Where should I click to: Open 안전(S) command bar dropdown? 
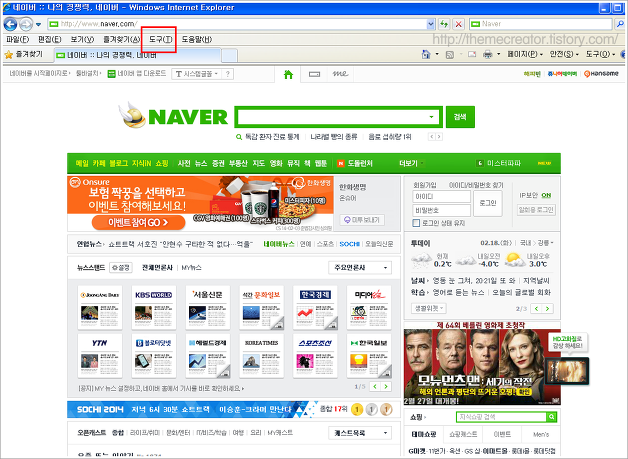tap(564, 54)
